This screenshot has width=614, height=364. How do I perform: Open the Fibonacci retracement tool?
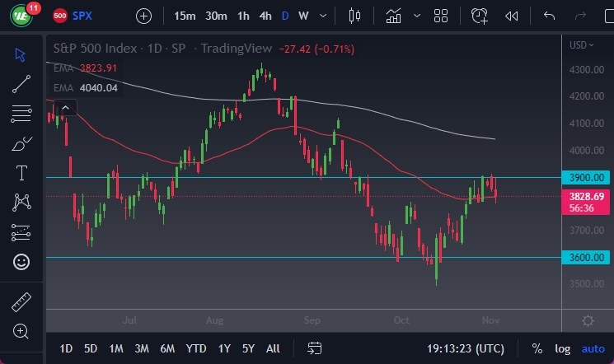coord(21,113)
